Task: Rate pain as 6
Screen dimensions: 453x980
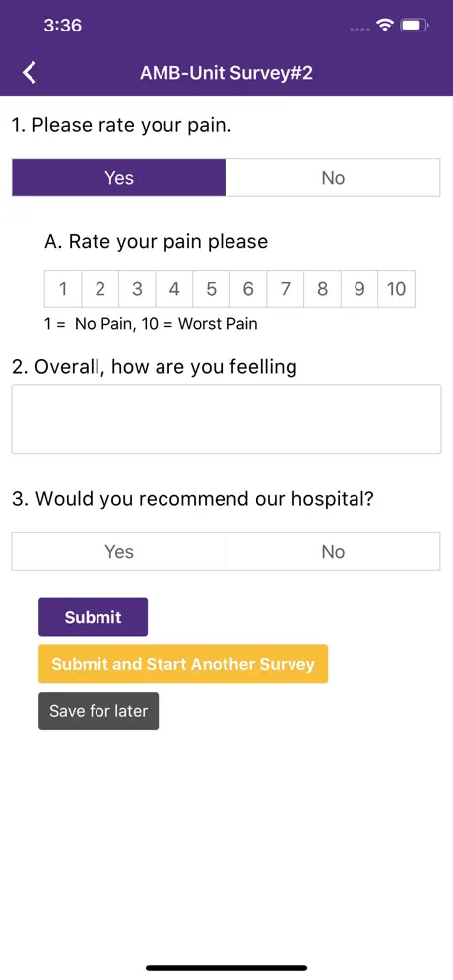Action: (248, 288)
